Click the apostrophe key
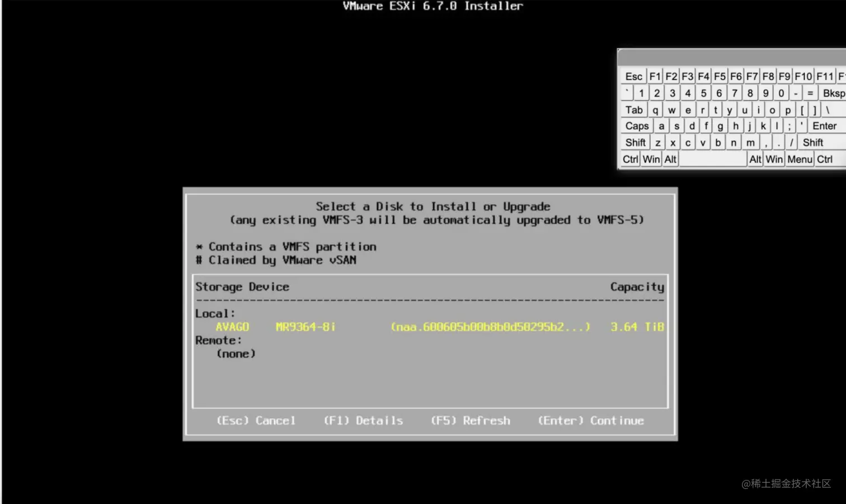This screenshot has height=504, width=846. tap(801, 126)
